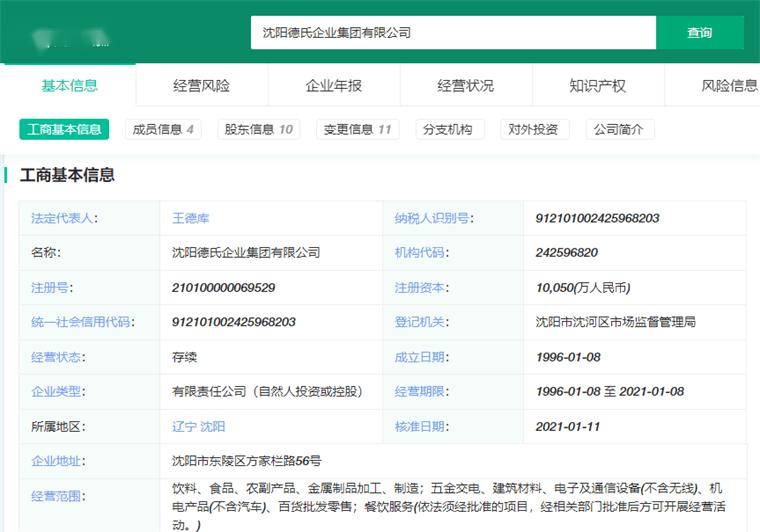Click the 查询 search button

click(x=699, y=32)
